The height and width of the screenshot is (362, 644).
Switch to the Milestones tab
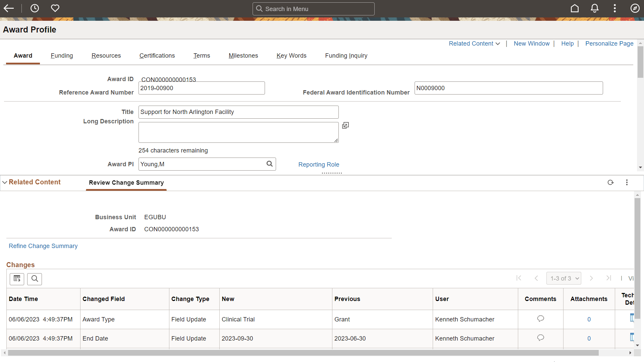click(x=243, y=56)
